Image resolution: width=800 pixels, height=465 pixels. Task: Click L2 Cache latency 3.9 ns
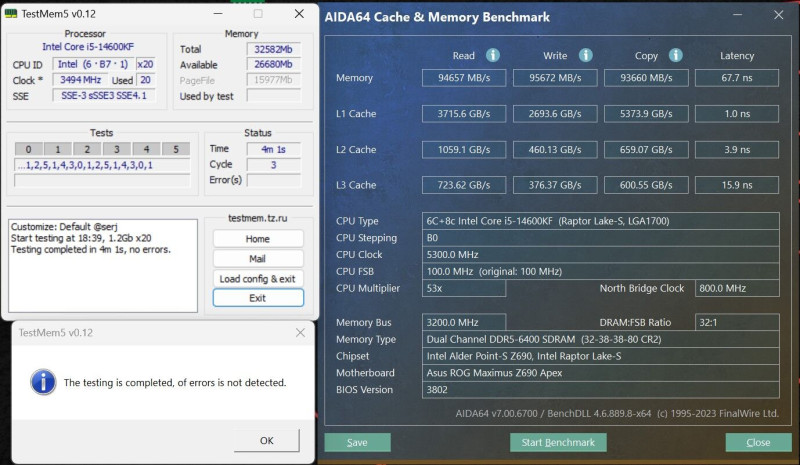click(737, 150)
